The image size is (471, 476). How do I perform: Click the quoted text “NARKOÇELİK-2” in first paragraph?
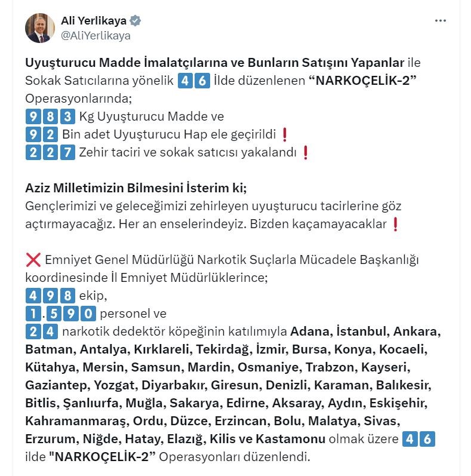362,81
